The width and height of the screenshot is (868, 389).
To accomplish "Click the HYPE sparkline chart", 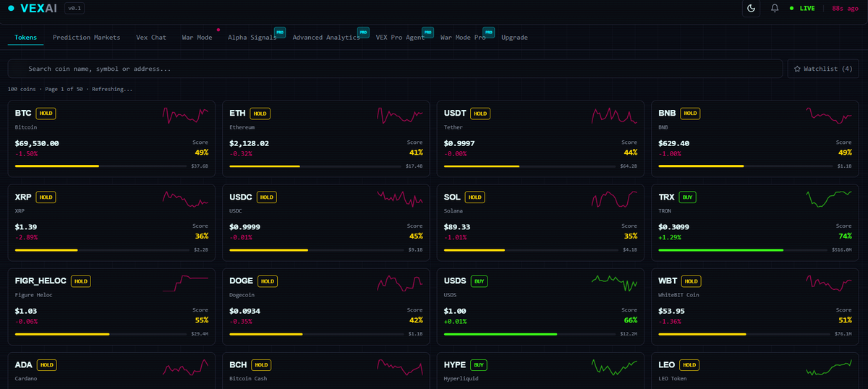I will point(614,367).
